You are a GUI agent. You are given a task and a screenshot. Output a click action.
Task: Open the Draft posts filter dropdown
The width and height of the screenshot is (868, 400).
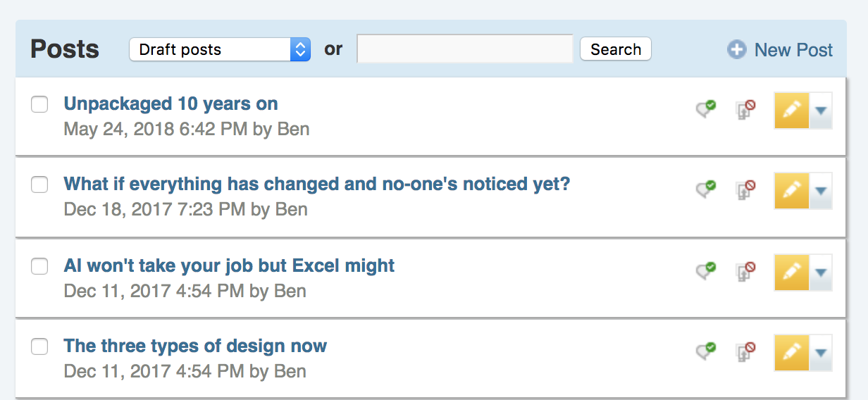pos(219,49)
